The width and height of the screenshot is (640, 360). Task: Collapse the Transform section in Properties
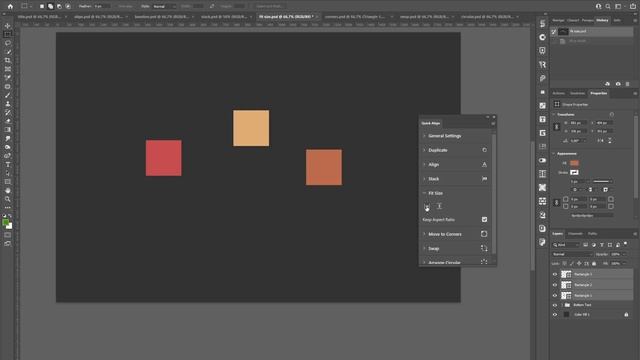click(554, 114)
